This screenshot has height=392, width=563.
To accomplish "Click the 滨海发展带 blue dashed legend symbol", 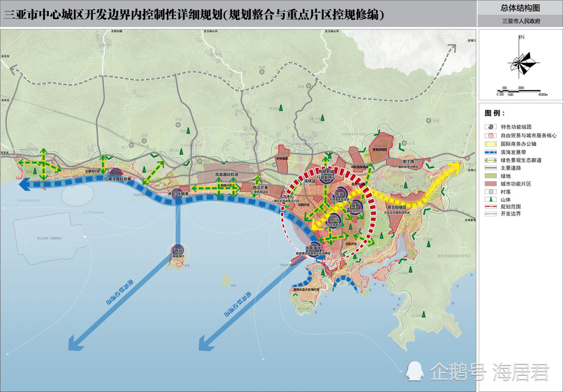I will 490,152.
